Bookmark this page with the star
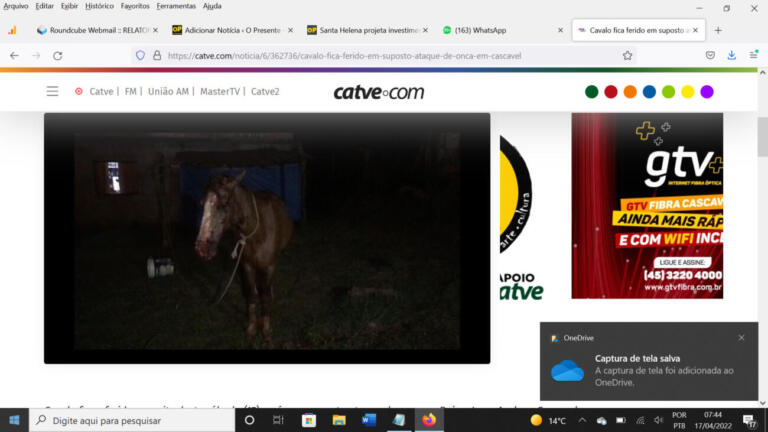This screenshot has height=432, width=768. [x=627, y=56]
